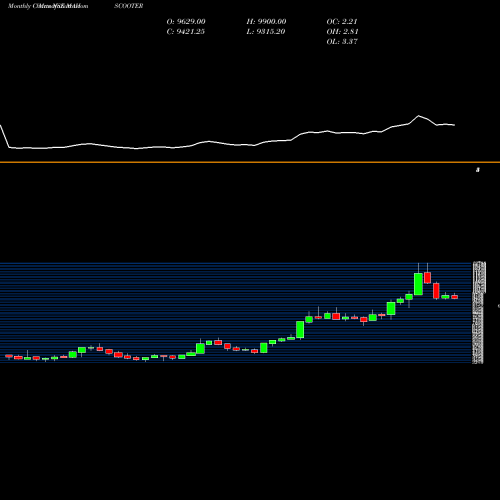Select the low value L: 9315.20

[x=266, y=32]
